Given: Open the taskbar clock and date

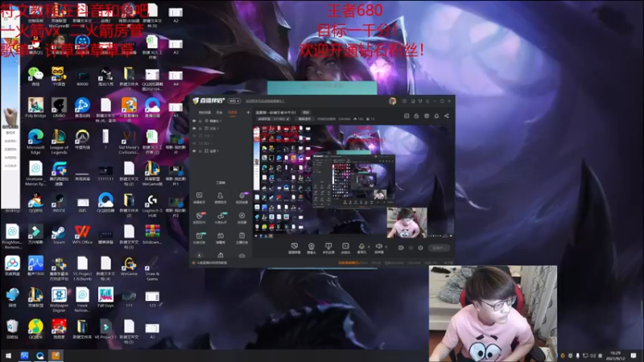Looking at the screenshot, I should pos(615,356).
